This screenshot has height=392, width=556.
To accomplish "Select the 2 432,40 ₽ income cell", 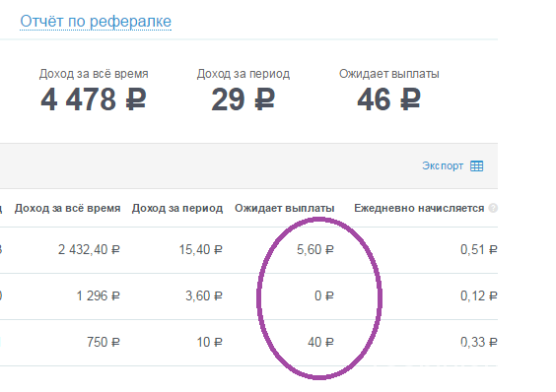I will (x=89, y=250).
